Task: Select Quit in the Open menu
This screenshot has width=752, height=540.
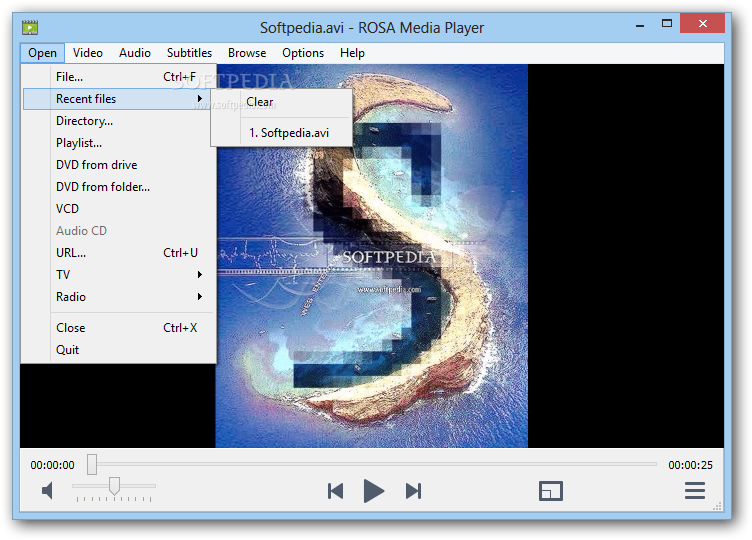Action: click(x=118, y=350)
